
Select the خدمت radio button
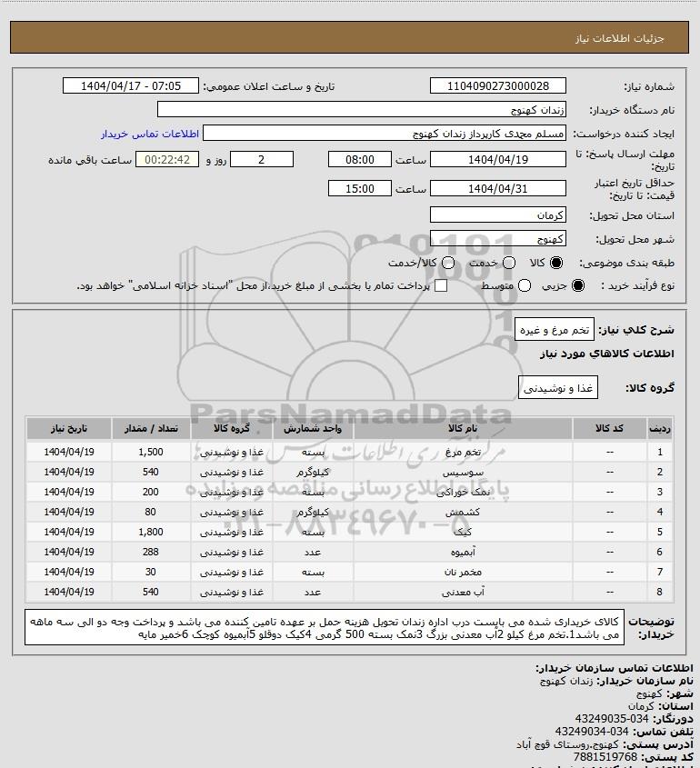coord(509,263)
